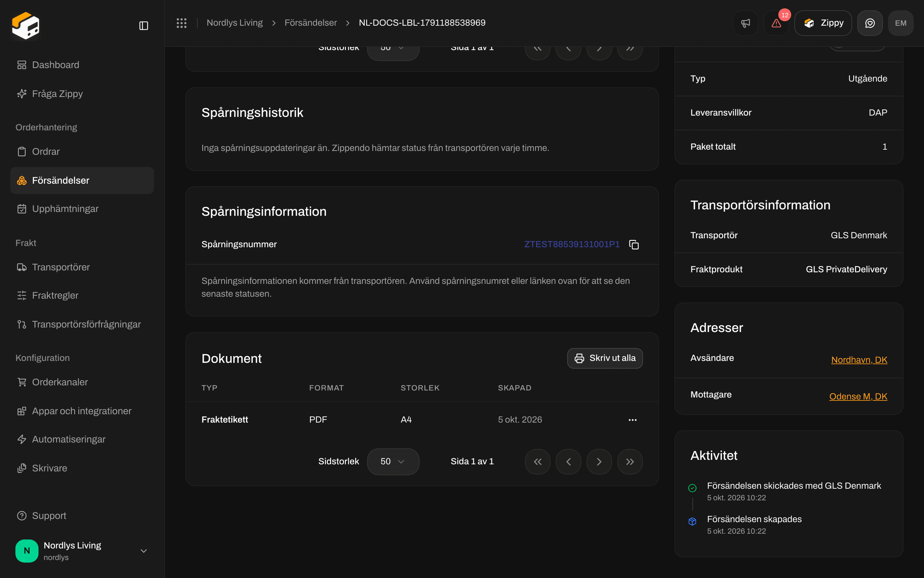Go to last page in Dokument pagination
The image size is (924, 578).
tap(630, 462)
